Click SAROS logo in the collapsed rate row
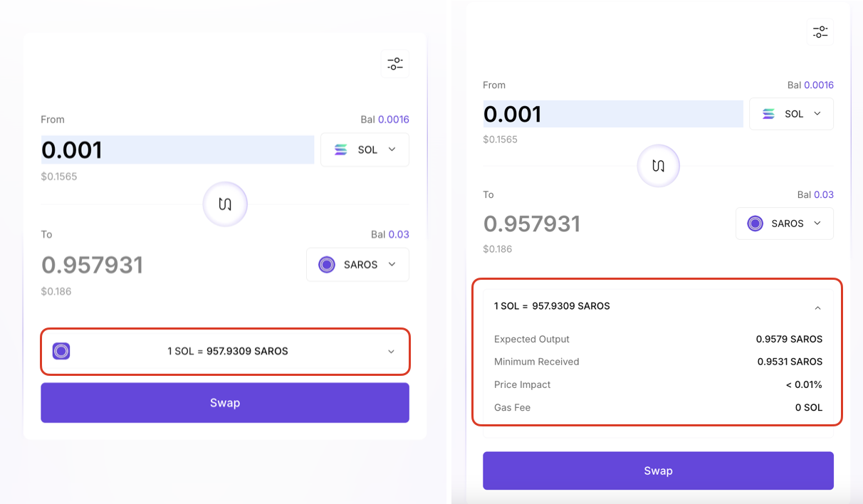This screenshot has width=863, height=504. [x=61, y=351]
